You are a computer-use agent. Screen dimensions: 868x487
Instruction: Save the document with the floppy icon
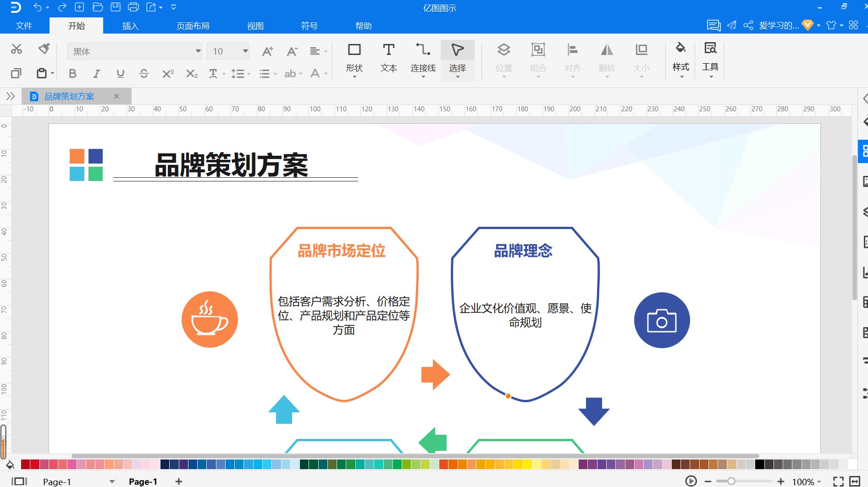click(116, 7)
